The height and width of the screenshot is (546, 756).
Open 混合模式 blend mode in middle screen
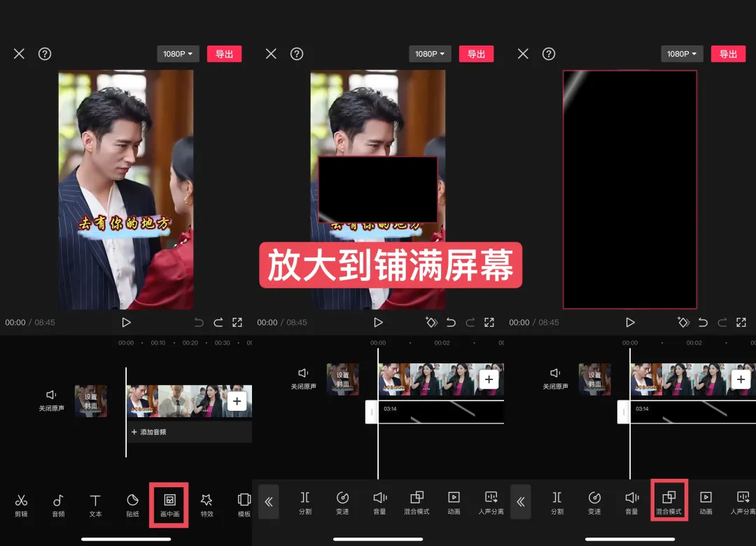click(x=416, y=503)
